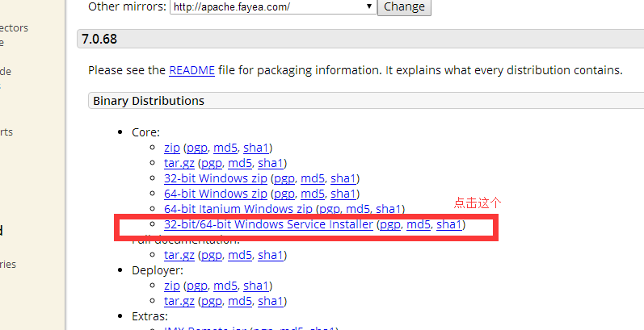644x330 pixels.
Task: Open sha1 checksum for Windows Service Installer
Action: click(449, 224)
